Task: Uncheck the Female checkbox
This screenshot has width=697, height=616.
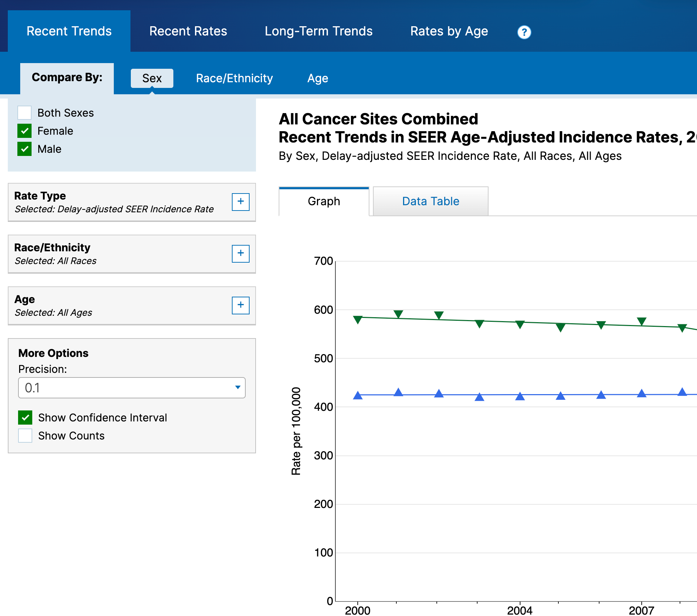Action: click(x=24, y=131)
